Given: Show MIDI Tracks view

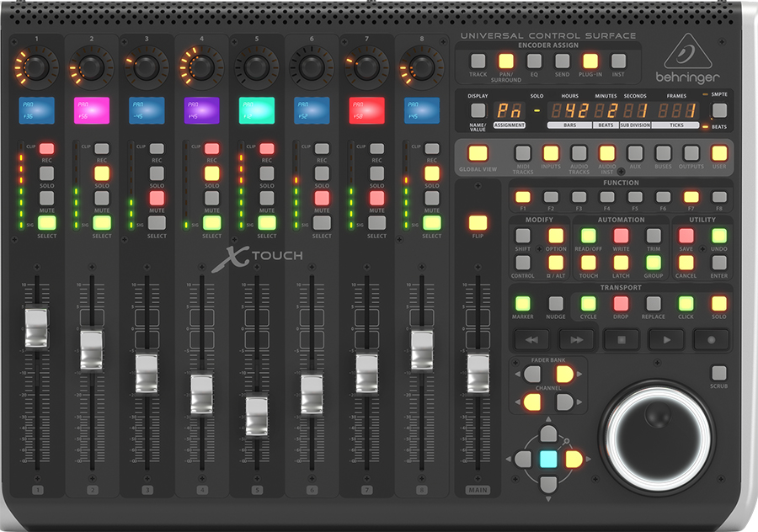Looking at the screenshot, I should click(522, 153).
